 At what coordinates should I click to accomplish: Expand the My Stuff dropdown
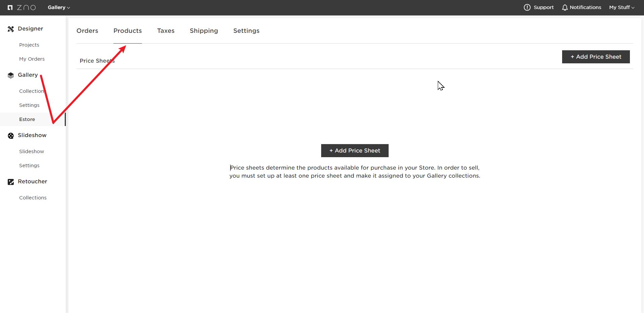622,7
